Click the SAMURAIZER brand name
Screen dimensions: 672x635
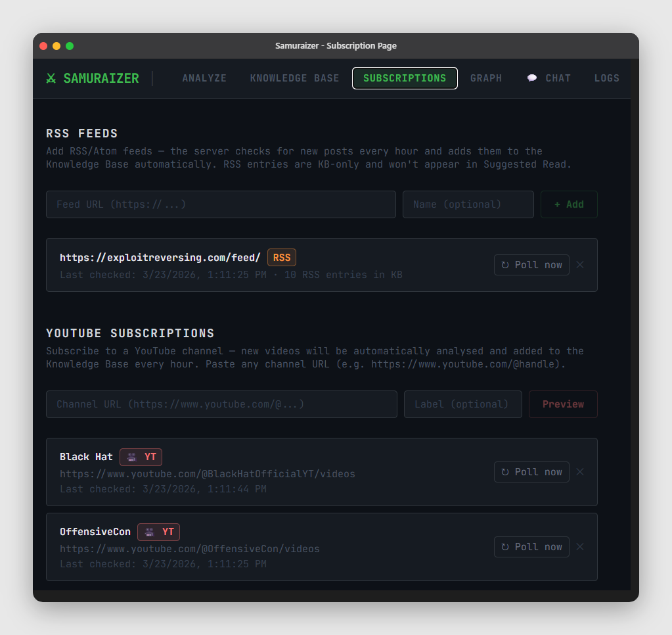(x=101, y=78)
